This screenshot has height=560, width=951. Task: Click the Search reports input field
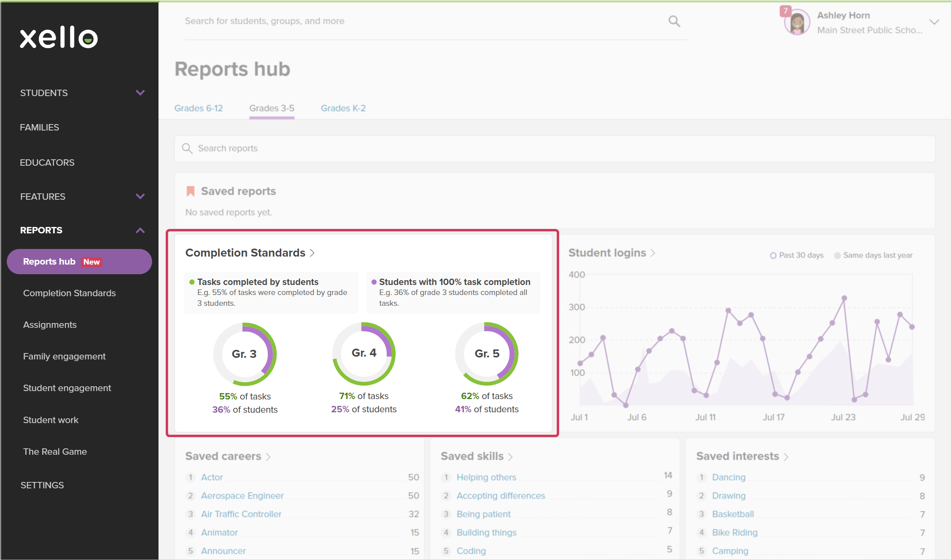point(555,149)
